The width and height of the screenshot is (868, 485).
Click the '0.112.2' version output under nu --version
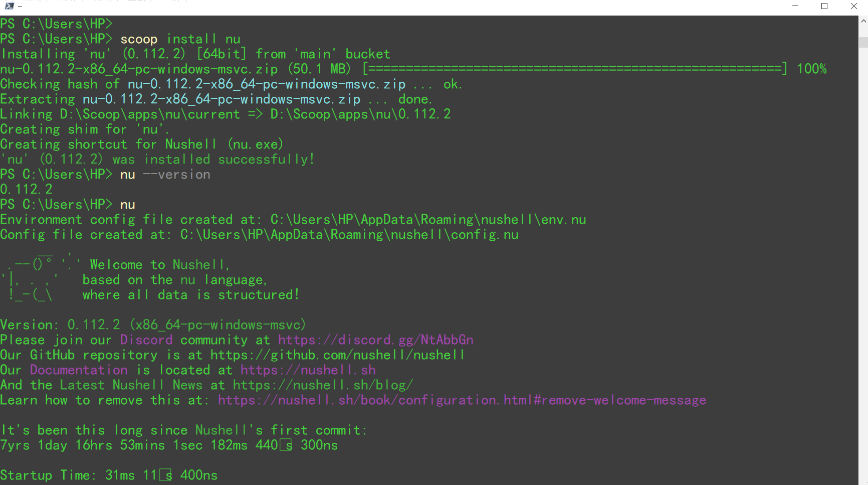(x=26, y=190)
